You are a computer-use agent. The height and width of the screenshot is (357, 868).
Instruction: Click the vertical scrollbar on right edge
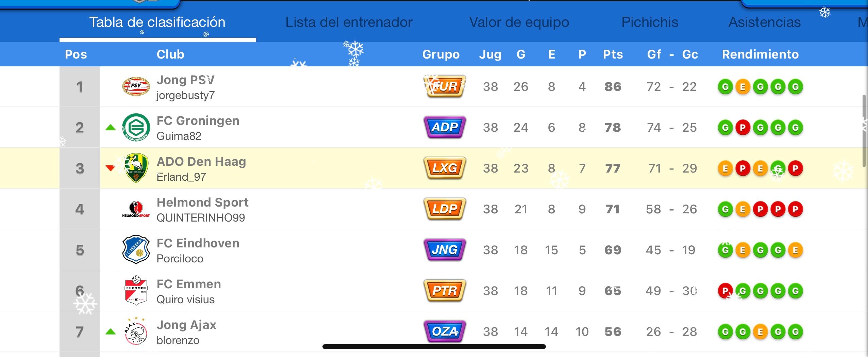coord(864,131)
